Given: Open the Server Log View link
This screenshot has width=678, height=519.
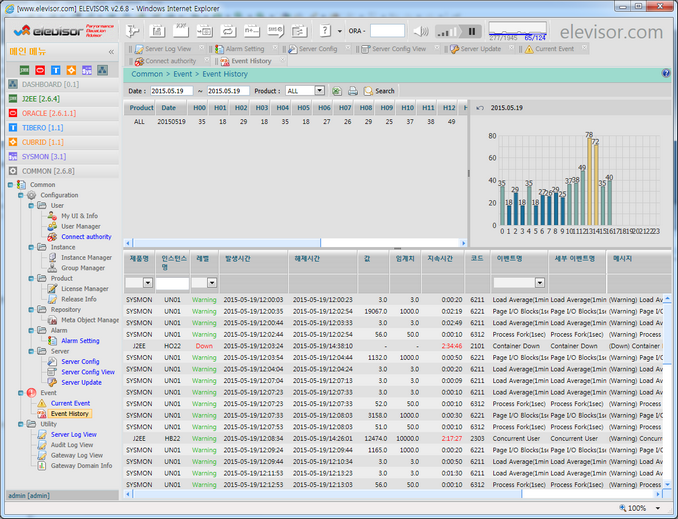Looking at the screenshot, I should (x=74, y=434).
